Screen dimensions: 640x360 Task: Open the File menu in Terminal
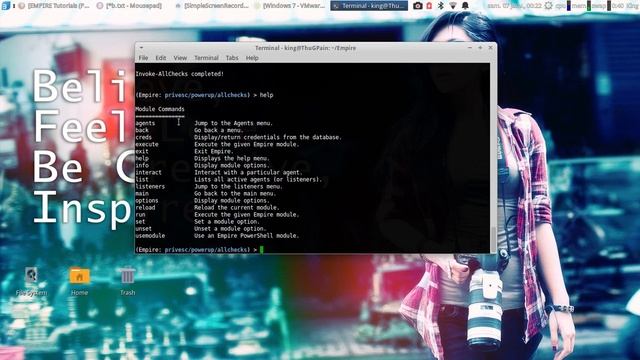[143, 58]
